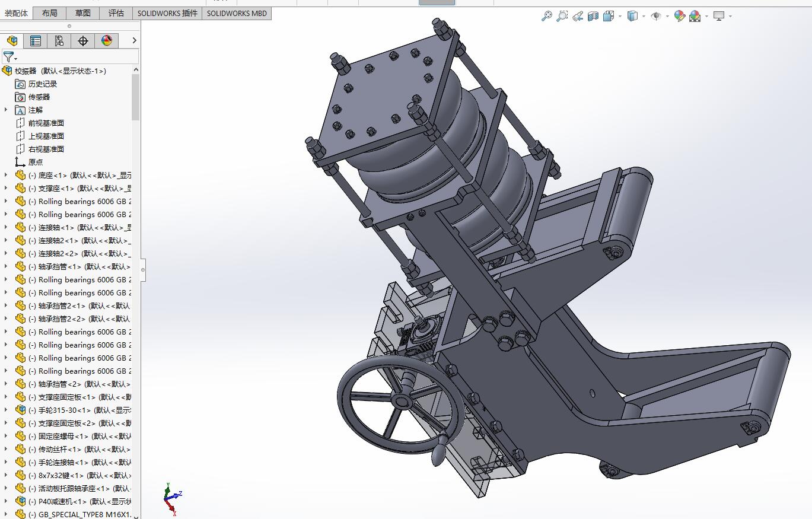
Task: Click the 传感器 sensors folder icon
Action: point(20,97)
